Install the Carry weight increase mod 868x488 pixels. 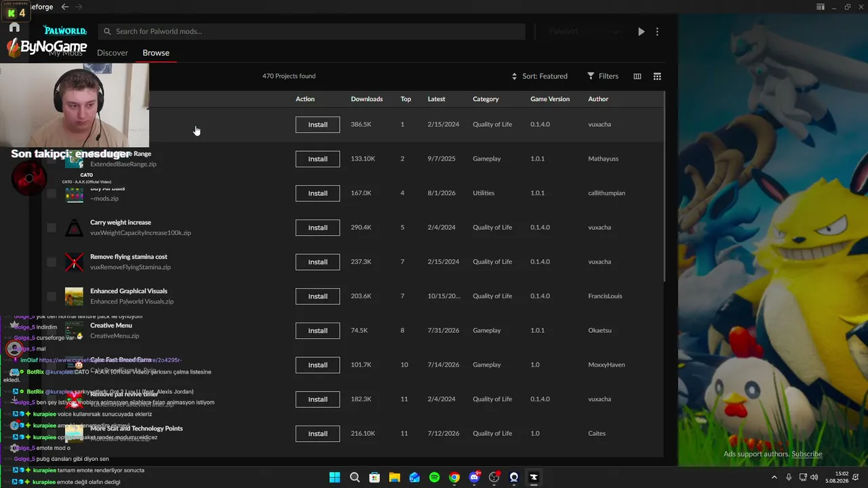[x=317, y=228]
